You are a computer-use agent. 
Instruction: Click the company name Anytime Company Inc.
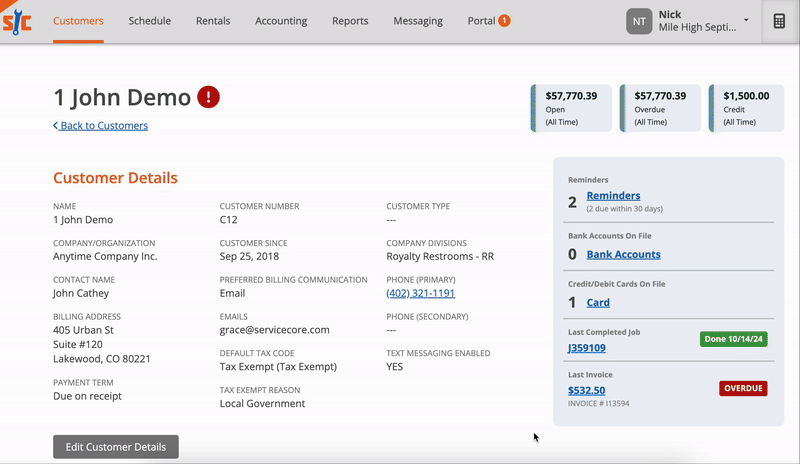click(105, 256)
